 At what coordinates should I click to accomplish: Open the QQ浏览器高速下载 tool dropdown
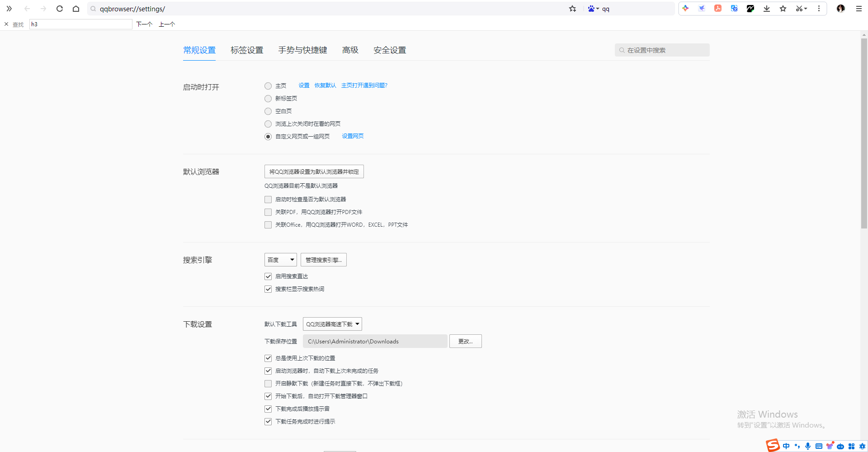tap(332, 324)
